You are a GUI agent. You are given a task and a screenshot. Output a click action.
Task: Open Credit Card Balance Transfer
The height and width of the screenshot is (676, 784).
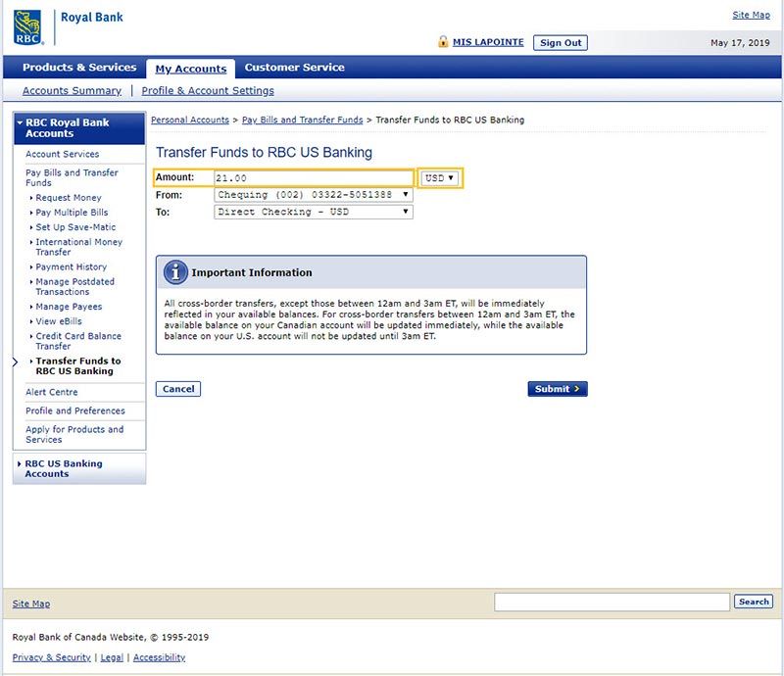(78, 341)
